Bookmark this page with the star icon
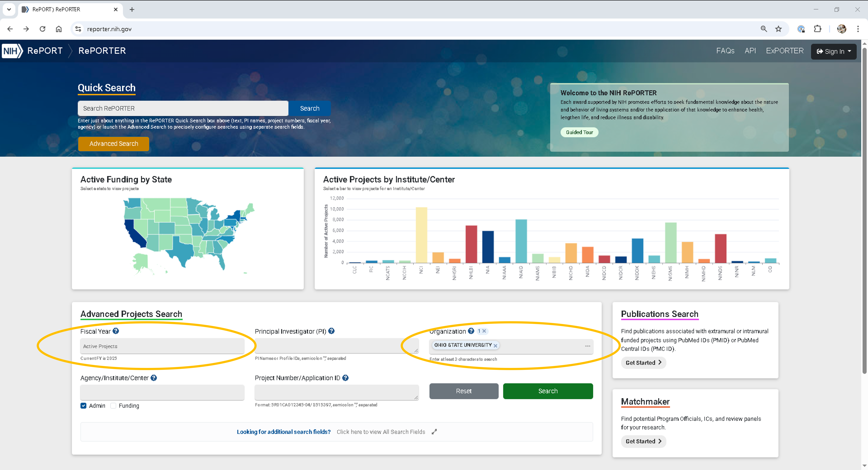This screenshot has width=868, height=470. (778, 29)
